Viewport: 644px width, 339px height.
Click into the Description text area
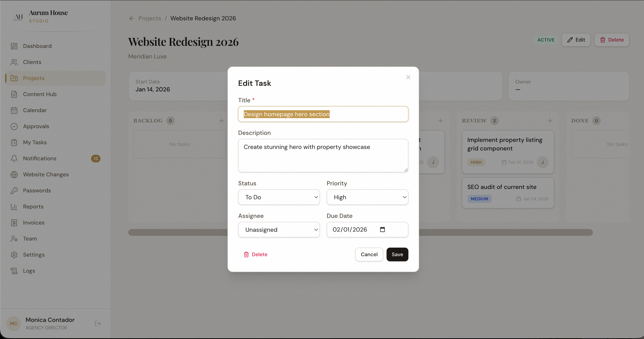click(323, 156)
